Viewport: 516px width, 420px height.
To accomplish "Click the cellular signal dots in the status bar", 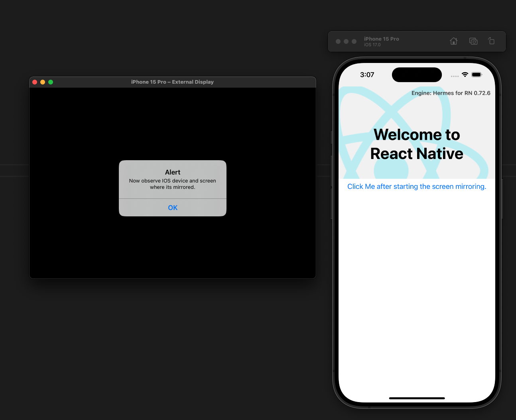I will coord(455,76).
